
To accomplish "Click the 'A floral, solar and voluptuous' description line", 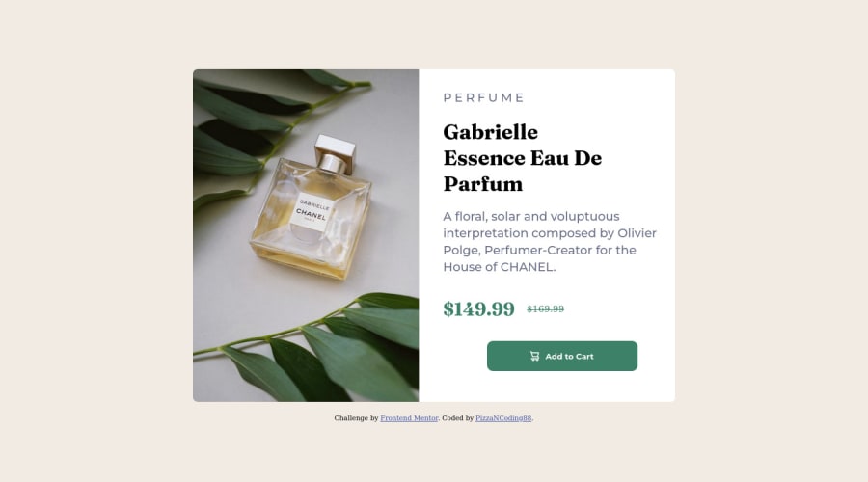I will pos(530,216).
